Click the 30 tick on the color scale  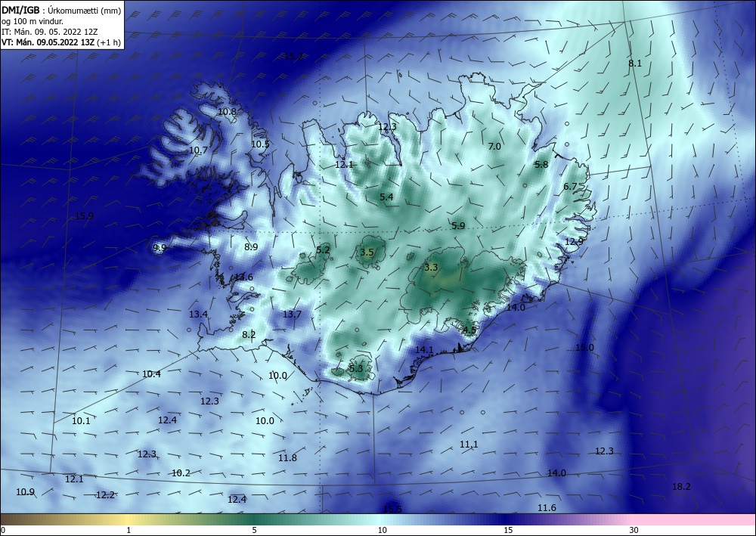634,530
